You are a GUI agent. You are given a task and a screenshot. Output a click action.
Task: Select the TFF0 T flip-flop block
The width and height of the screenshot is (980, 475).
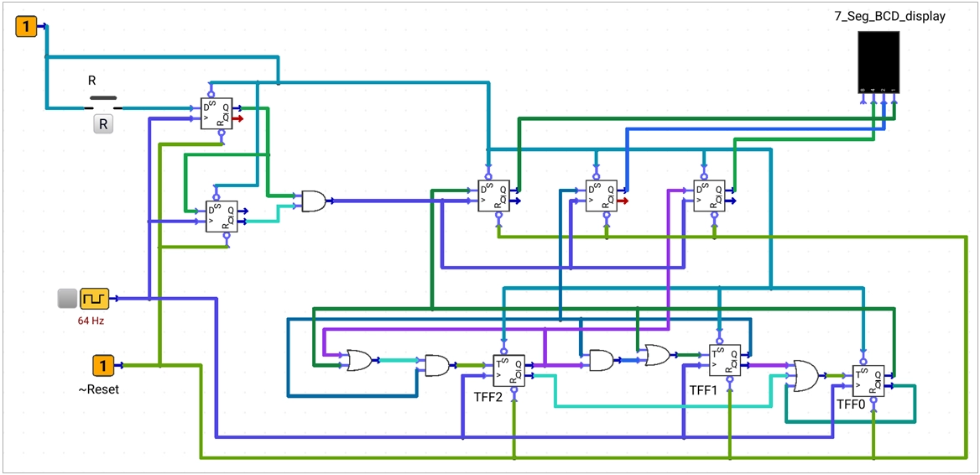pyautogui.click(x=868, y=381)
